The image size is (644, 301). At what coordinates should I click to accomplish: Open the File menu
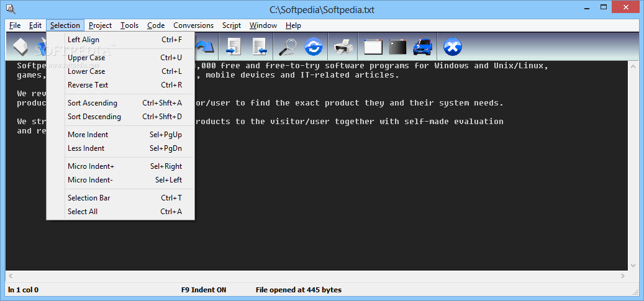click(x=15, y=25)
